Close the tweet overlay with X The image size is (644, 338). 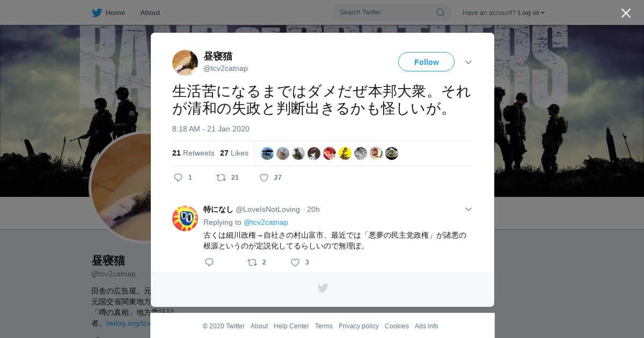pos(626,13)
